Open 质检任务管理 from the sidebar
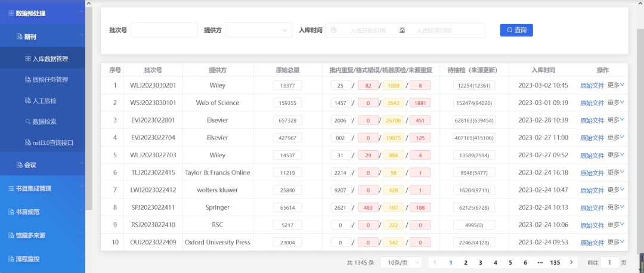Viewport: 644px width, 273px height. 50,80
